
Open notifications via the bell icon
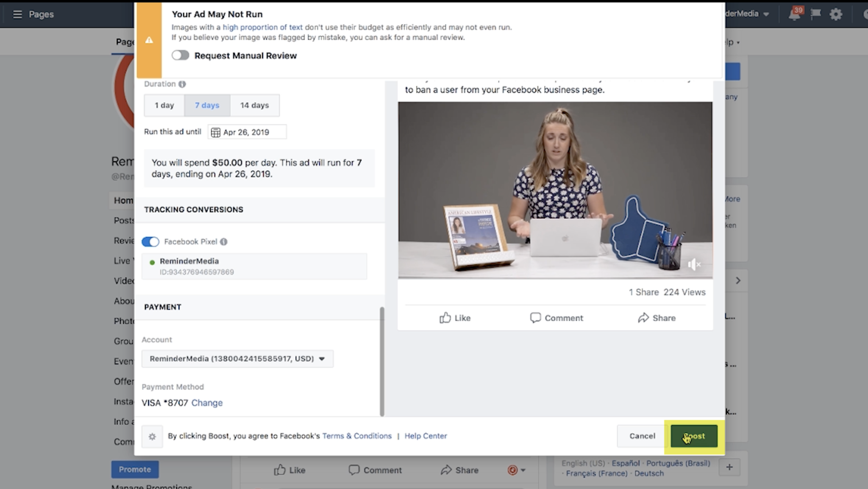pyautogui.click(x=795, y=14)
